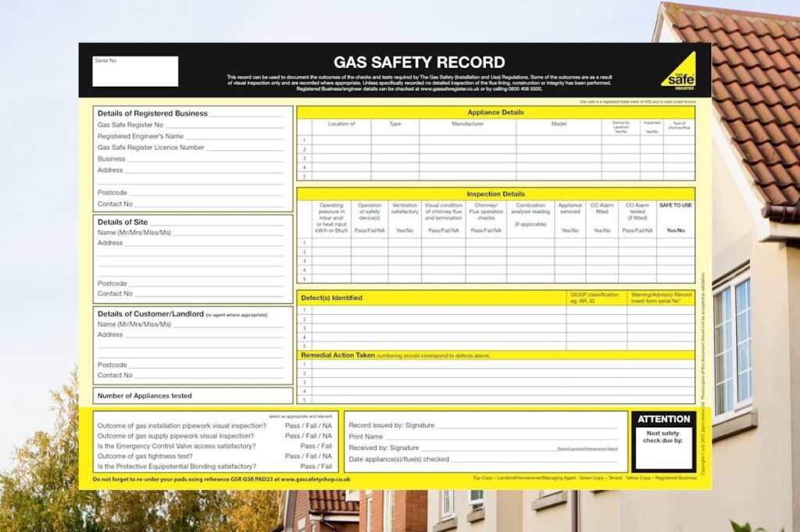
Task: Choose Pass / Fail / NA for gas tightness test
Action: pyautogui.click(x=308, y=456)
